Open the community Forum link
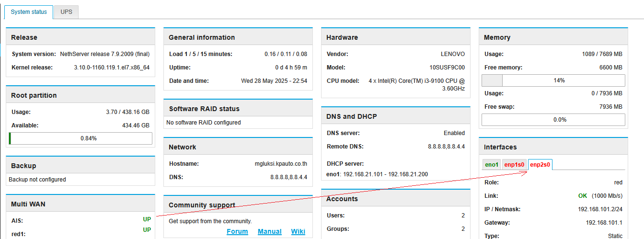This screenshot has width=644, height=239. [x=237, y=232]
